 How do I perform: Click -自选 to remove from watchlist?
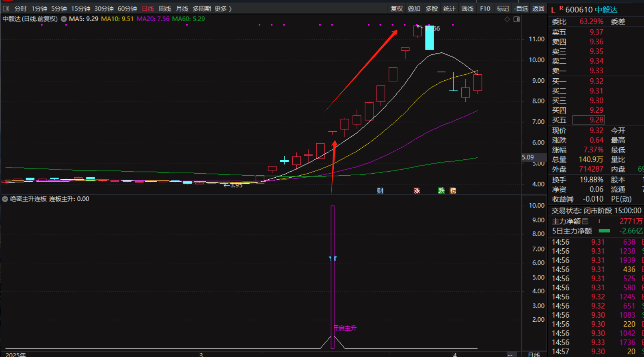[x=521, y=9]
